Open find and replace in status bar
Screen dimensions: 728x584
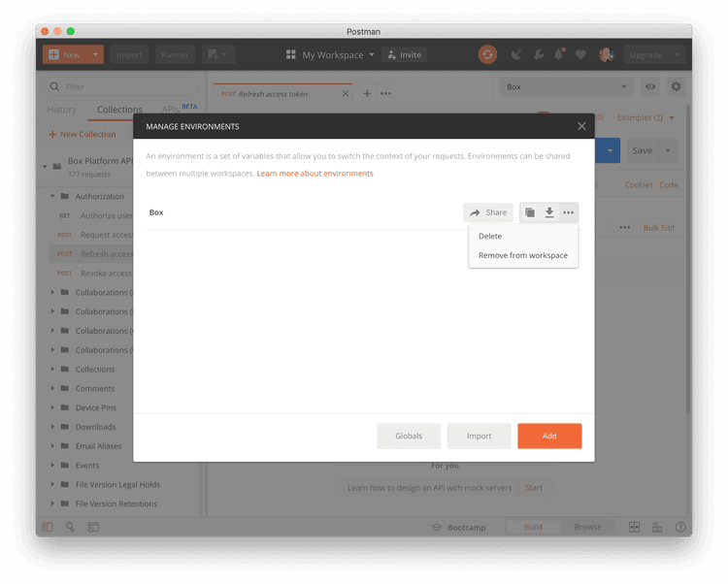point(70,527)
